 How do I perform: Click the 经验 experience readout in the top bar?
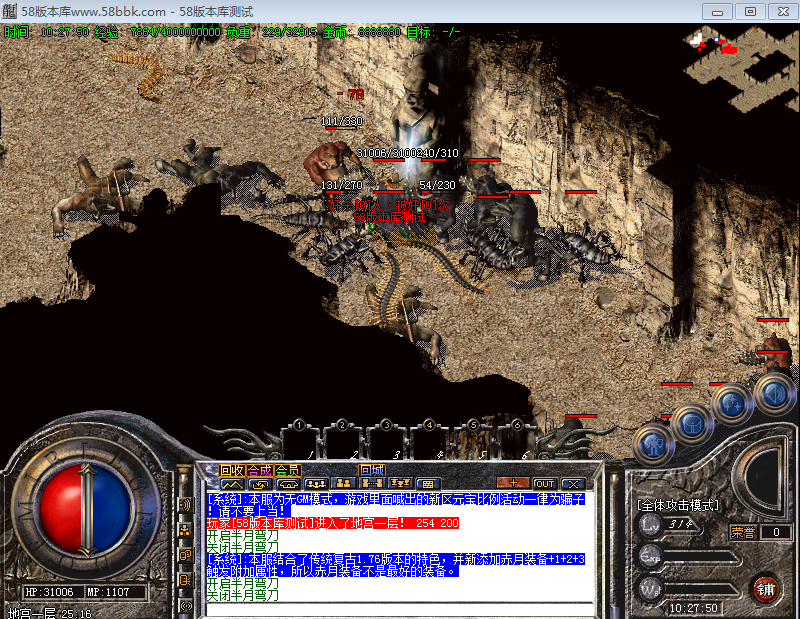point(157,32)
